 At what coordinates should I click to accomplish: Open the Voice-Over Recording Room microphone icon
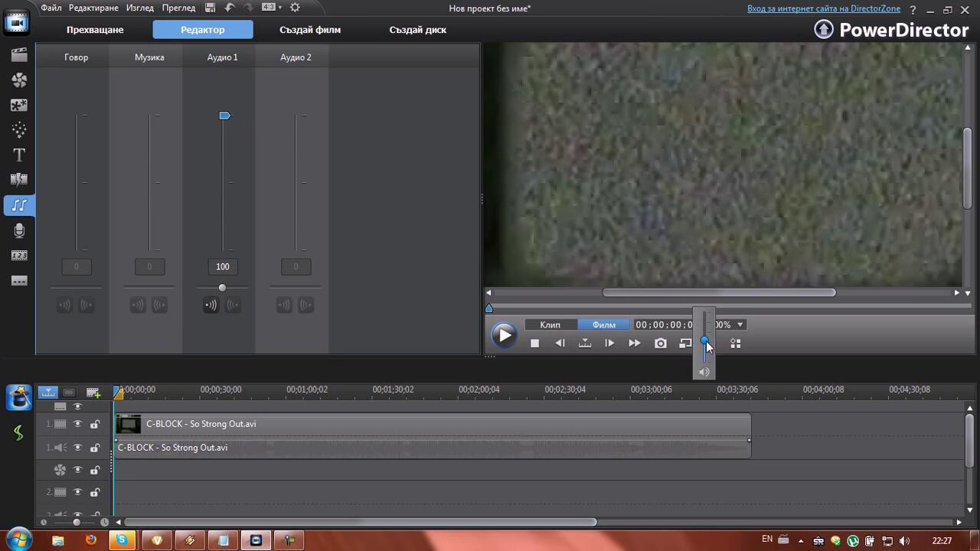coord(19,230)
